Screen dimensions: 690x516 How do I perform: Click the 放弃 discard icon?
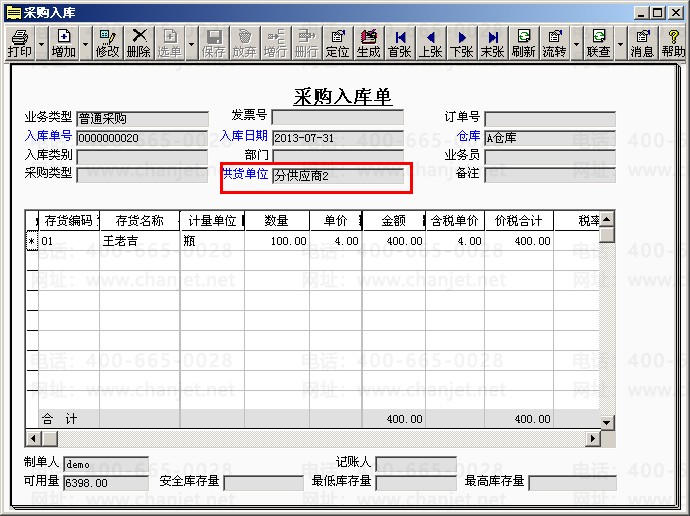(244, 43)
